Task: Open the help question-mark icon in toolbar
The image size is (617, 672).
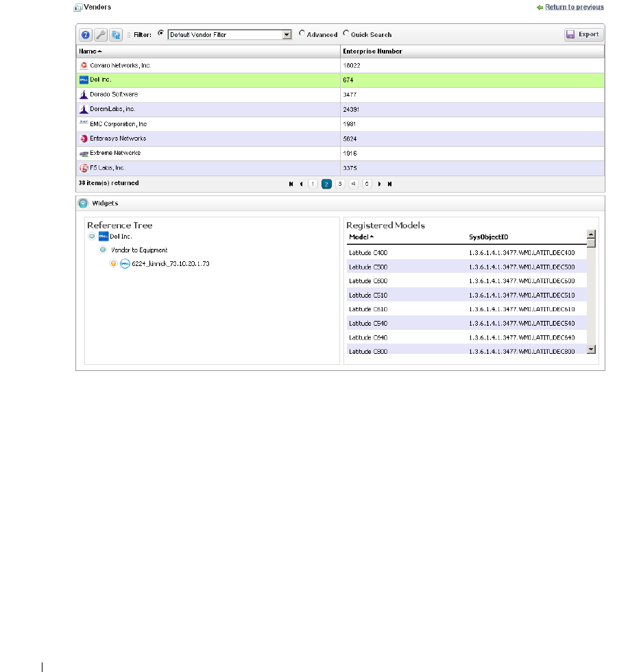Action: 86,35
